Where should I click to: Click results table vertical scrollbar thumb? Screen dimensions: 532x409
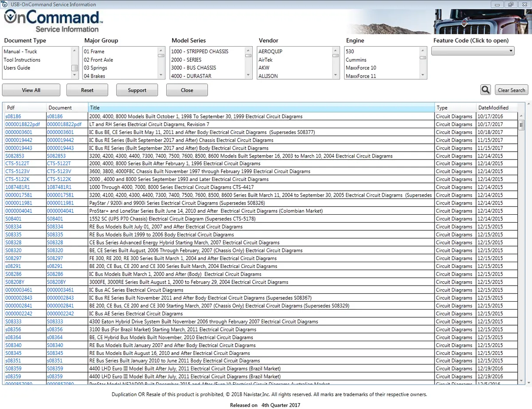(521, 125)
